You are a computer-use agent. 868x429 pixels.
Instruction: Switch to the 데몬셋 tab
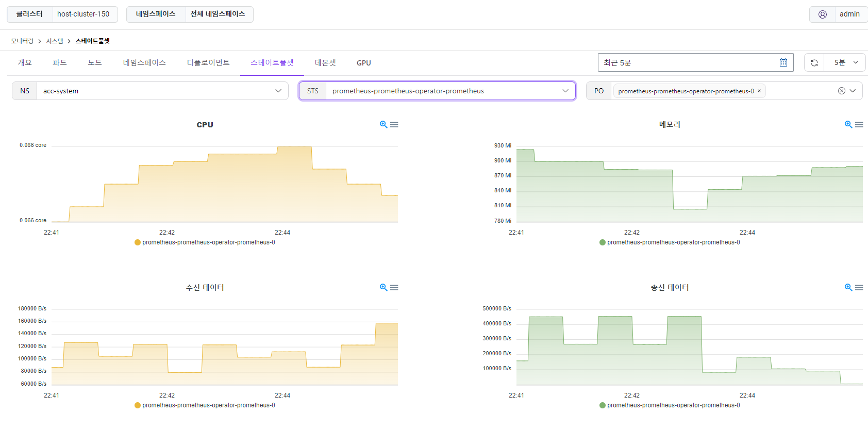tap(325, 62)
